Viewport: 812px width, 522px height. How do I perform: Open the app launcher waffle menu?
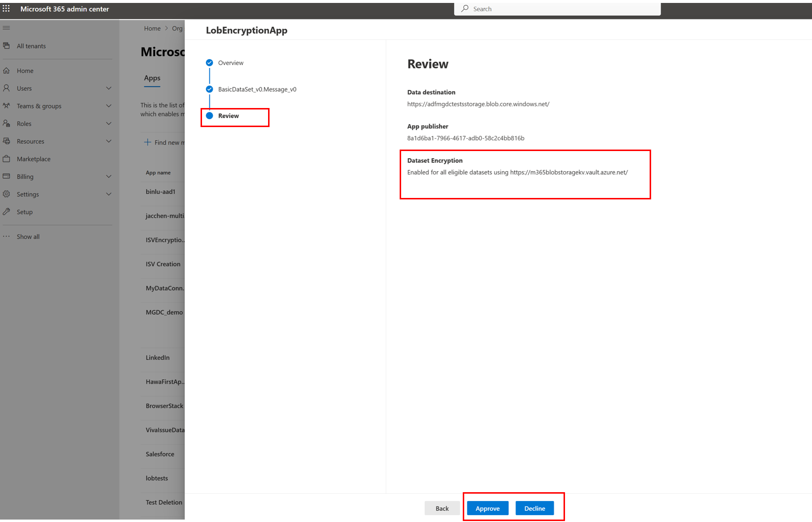click(6, 8)
